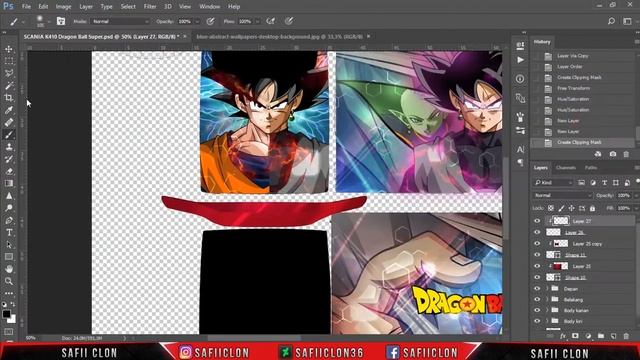This screenshot has width=640, height=360.
Task: Toggle visibility of Layer 25 copy
Action: [537, 244]
